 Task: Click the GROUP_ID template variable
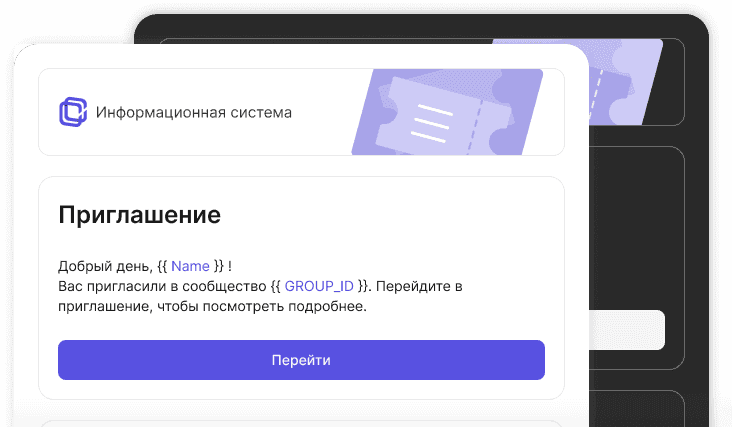click(x=319, y=286)
